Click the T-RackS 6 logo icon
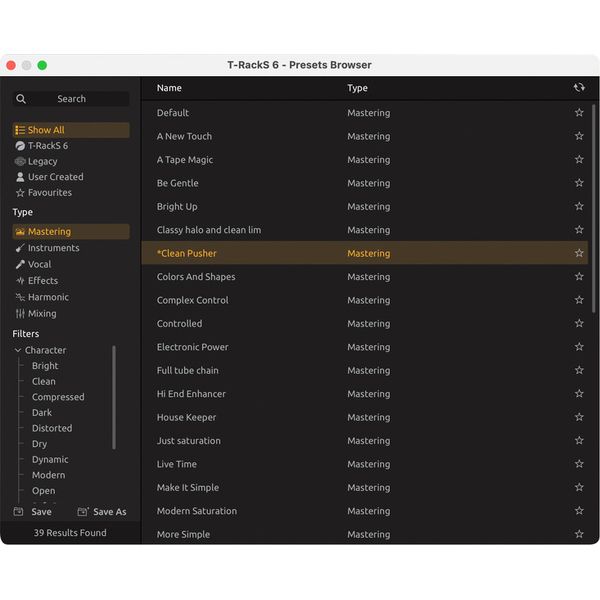The width and height of the screenshot is (600, 600). click(x=20, y=146)
